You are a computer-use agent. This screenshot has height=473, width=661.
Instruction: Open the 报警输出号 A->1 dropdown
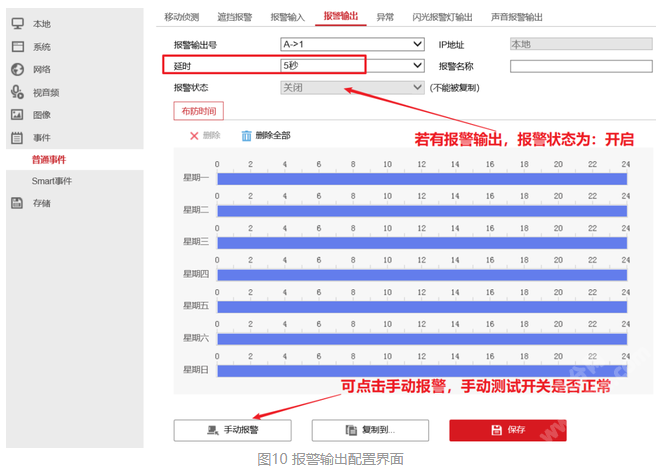pyautogui.click(x=351, y=44)
